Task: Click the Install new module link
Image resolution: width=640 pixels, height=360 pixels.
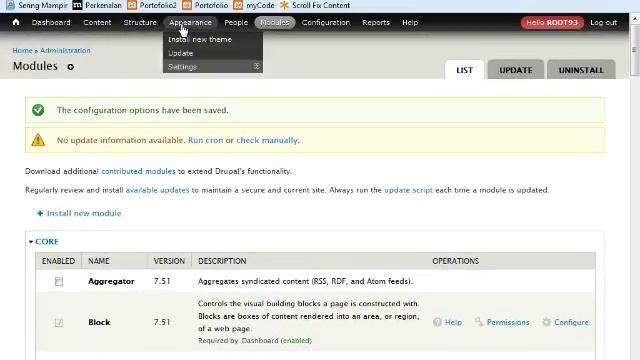Action: [84, 213]
